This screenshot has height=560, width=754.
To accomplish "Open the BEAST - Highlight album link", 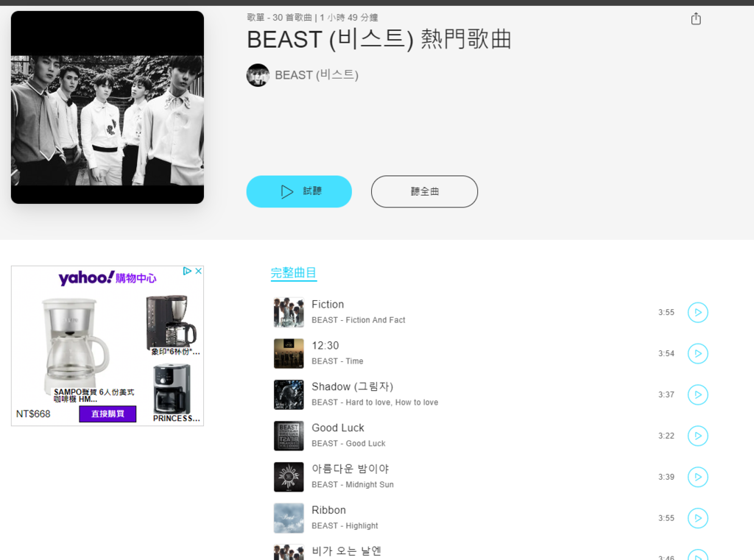I will (x=345, y=526).
